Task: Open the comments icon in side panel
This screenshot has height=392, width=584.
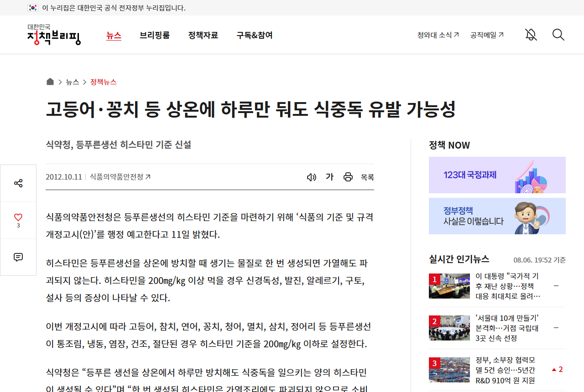Action: pos(18,257)
